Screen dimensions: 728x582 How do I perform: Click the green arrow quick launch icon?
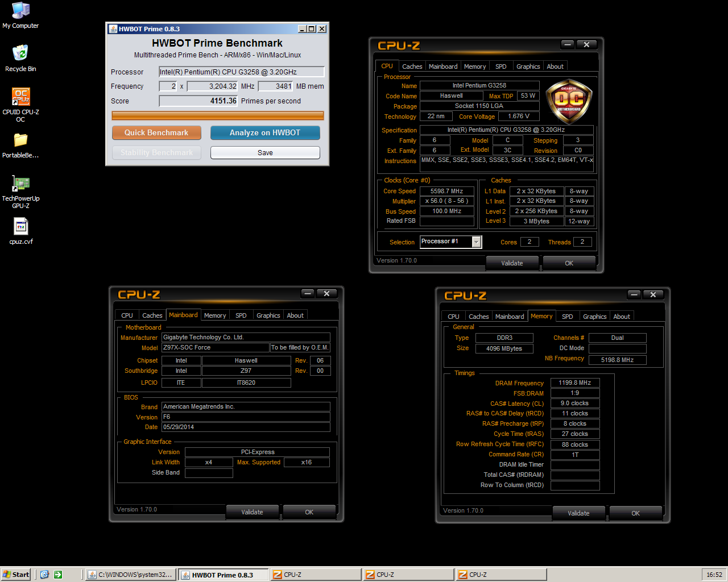(58, 575)
